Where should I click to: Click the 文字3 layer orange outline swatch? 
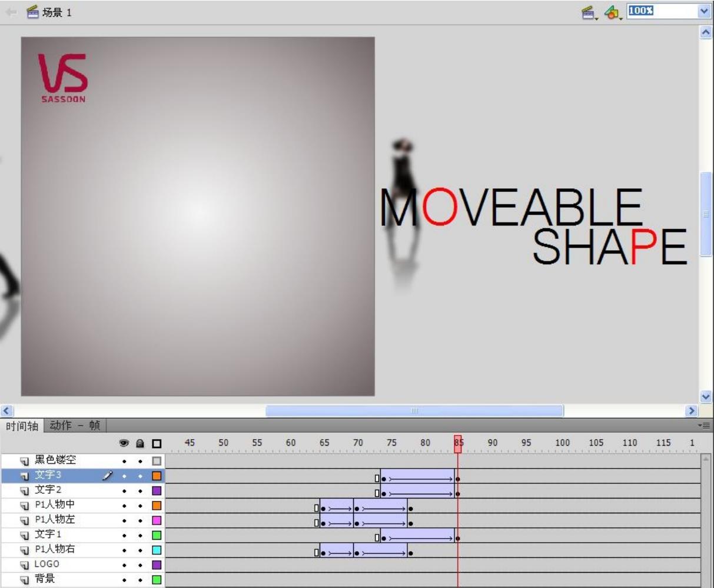pos(157,476)
